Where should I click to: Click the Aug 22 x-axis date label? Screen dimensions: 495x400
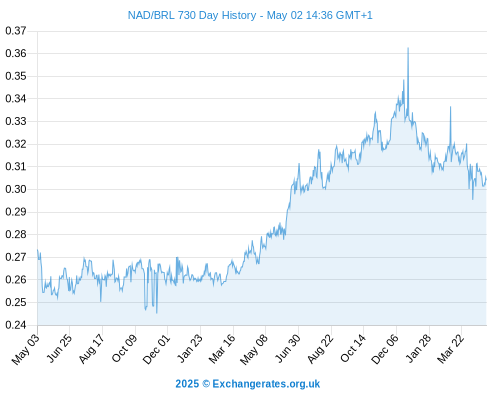tap(320, 348)
